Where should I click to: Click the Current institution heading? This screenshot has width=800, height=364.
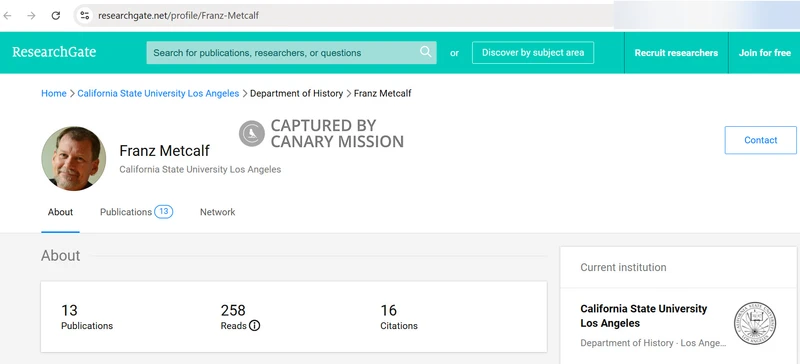click(623, 268)
